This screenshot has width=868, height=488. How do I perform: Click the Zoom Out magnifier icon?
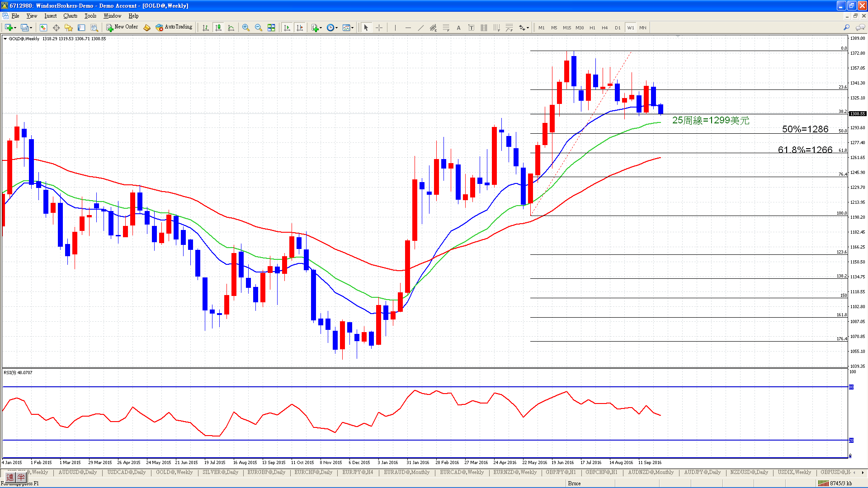pyautogui.click(x=259, y=28)
